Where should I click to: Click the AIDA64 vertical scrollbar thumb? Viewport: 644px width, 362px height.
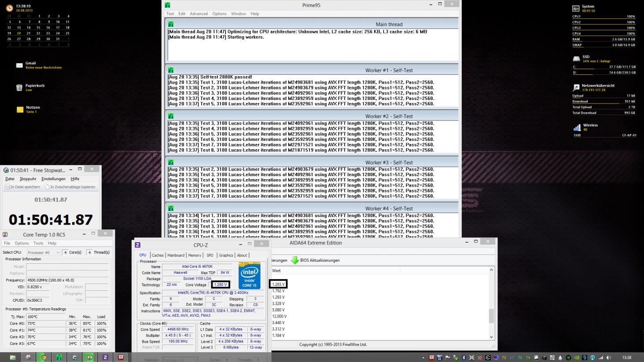point(491,316)
